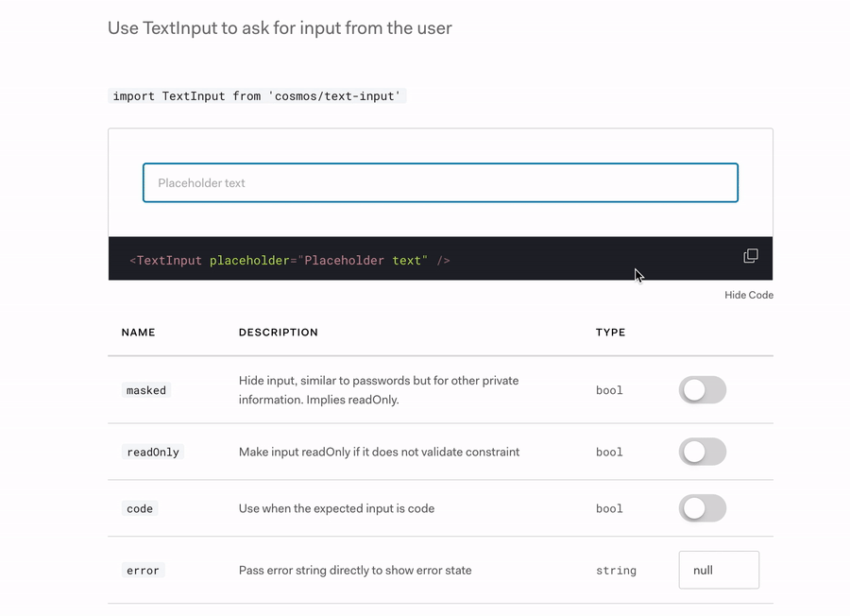Click the TYPE column header
This screenshot has width=850, height=616.
click(610, 333)
